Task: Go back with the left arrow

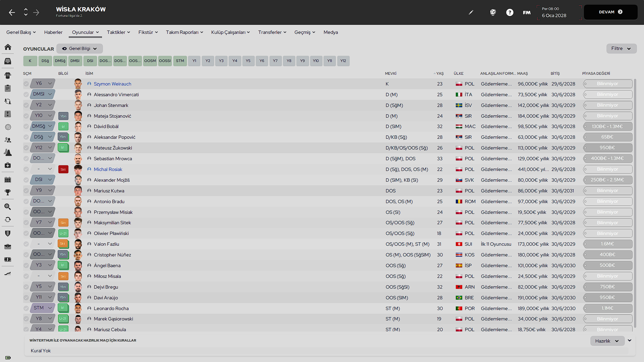Action: [12, 12]
